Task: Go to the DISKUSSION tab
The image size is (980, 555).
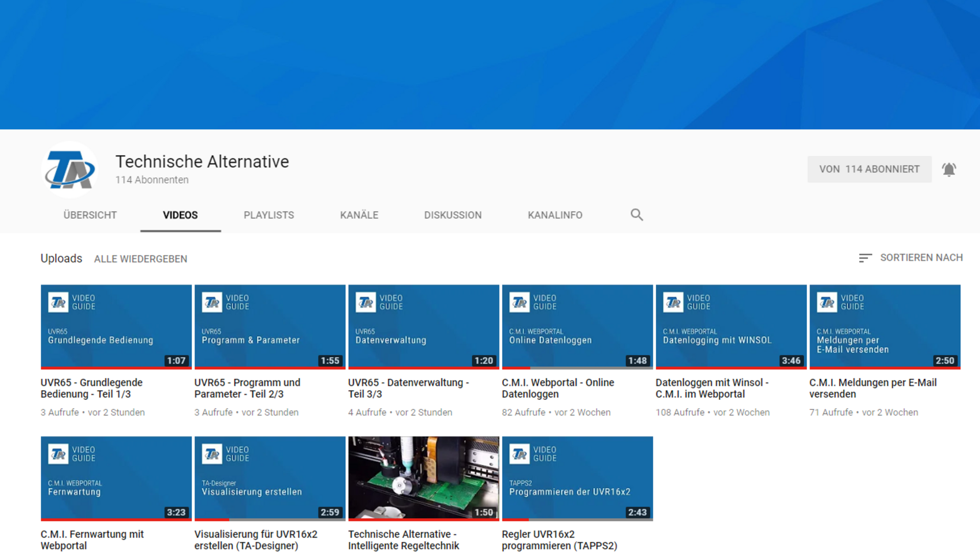Action: pos(452,215)
